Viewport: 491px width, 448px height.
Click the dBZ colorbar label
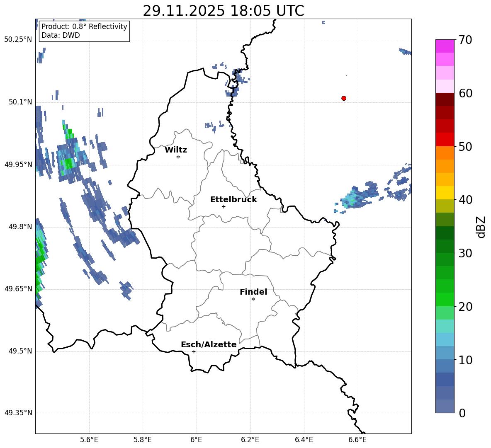pos(481,227)
